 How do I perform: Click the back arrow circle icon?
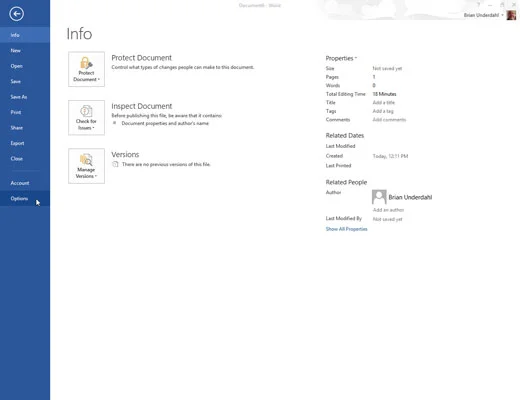tap(16, 14)
